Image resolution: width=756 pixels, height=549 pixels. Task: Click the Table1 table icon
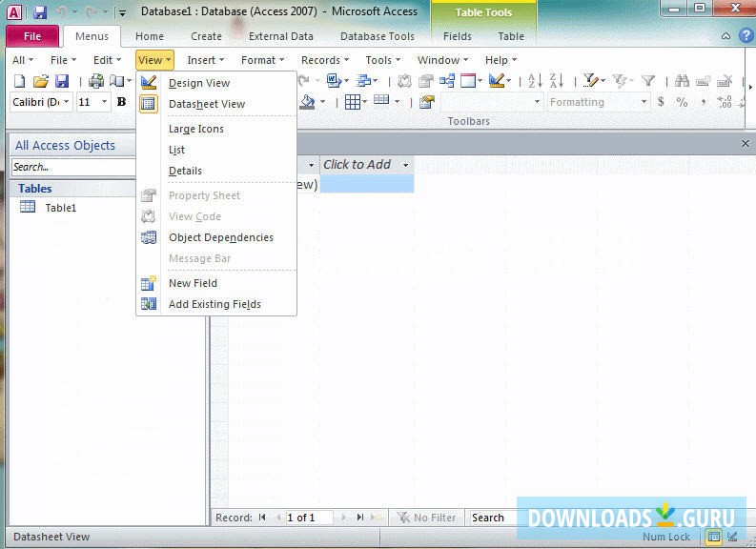[28, 208]
